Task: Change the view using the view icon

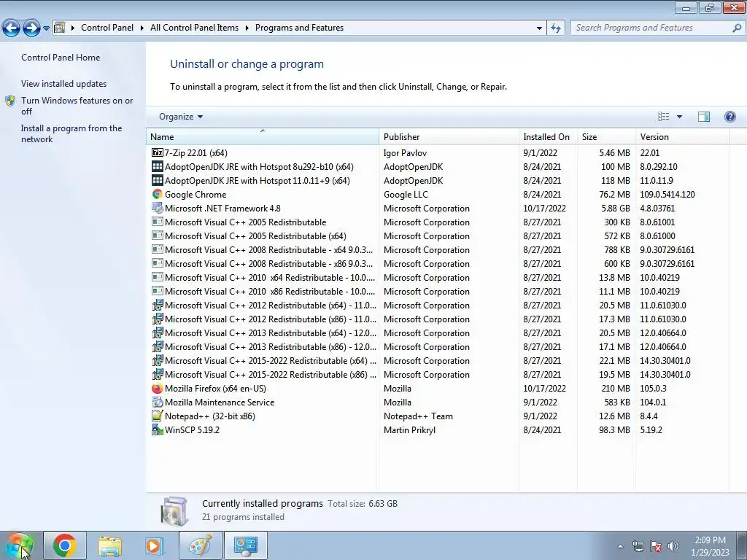Action: [x=664, y=117]
